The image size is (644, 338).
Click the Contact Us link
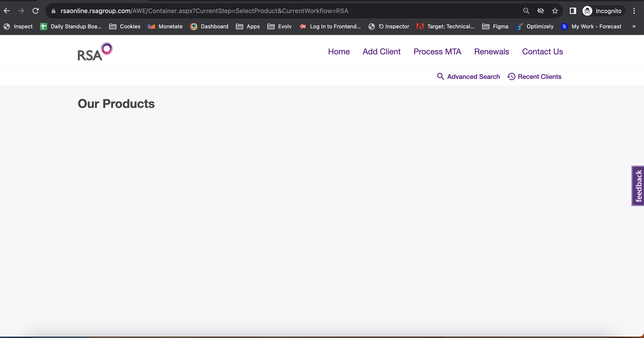pos(542,51)
